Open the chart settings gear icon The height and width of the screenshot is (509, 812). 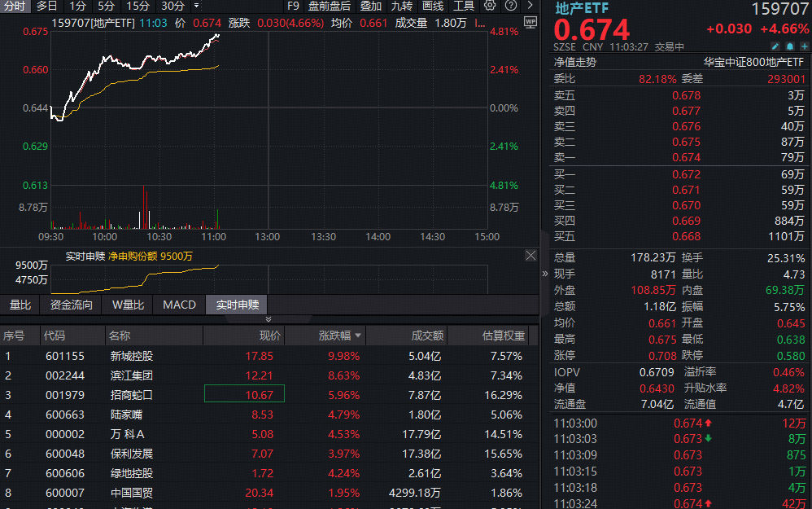[x=490, y=6]
